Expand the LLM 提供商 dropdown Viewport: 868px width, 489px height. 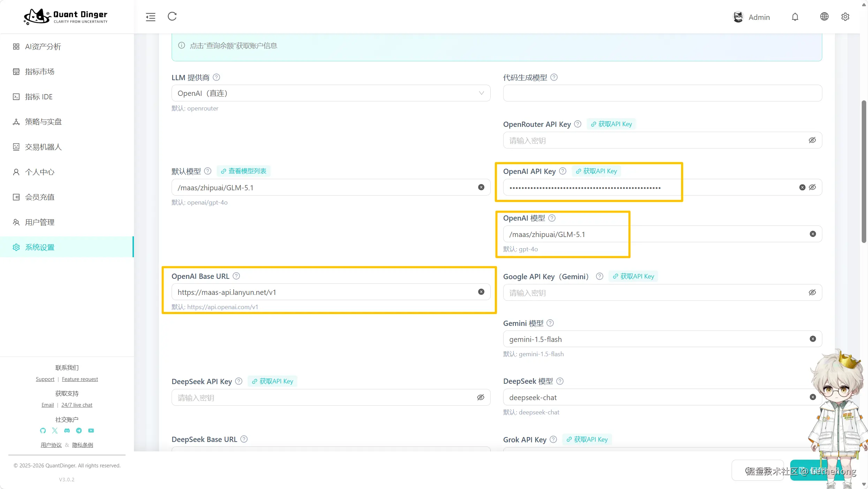[331, 93]
